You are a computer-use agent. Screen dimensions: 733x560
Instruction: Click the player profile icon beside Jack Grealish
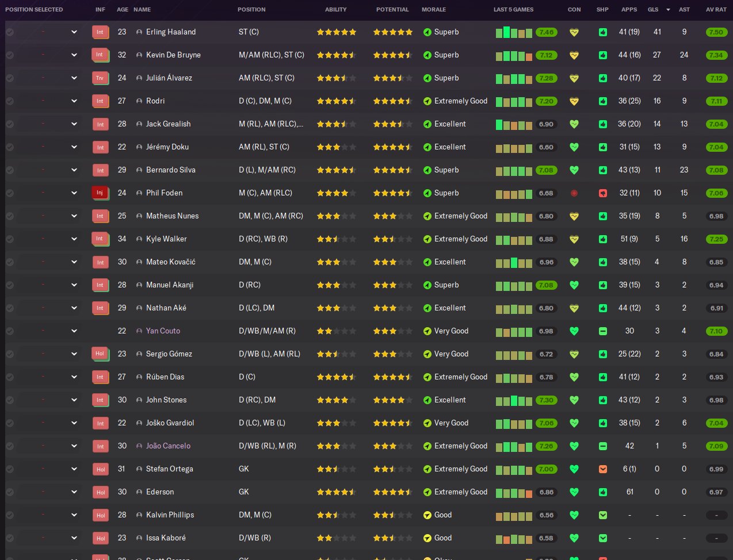139,124
